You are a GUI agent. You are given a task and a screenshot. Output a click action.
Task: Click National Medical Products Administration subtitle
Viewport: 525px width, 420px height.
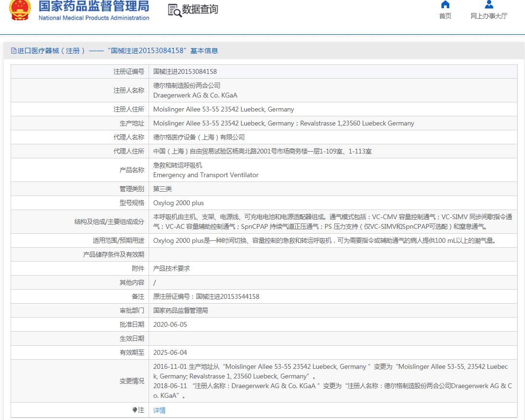pos(94,18)
